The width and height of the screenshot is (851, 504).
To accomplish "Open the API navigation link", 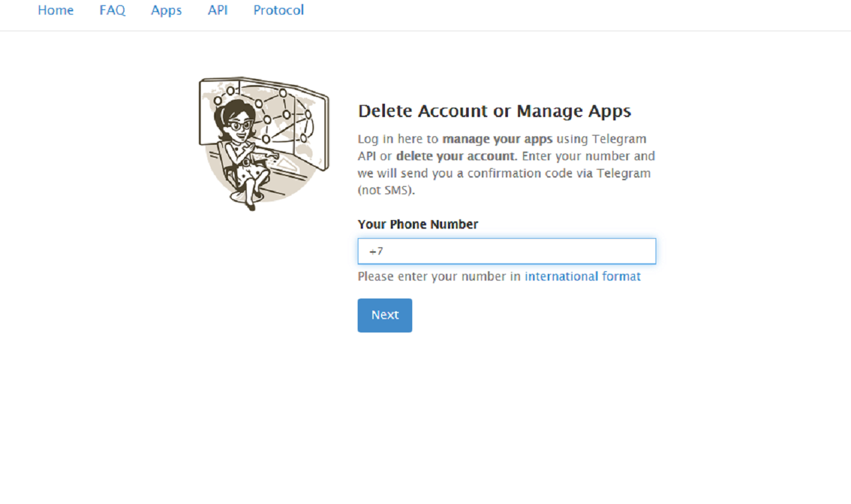I will point(217,10).
